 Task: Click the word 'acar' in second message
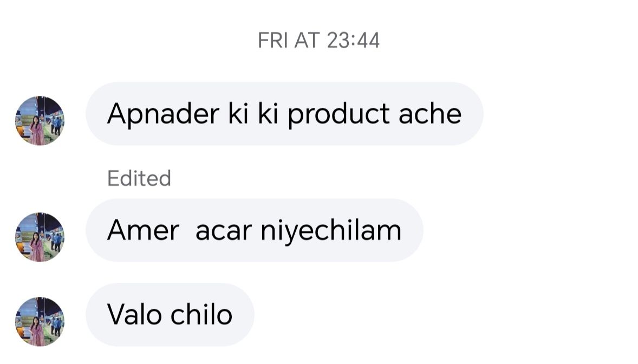click(x=224, y=231)
